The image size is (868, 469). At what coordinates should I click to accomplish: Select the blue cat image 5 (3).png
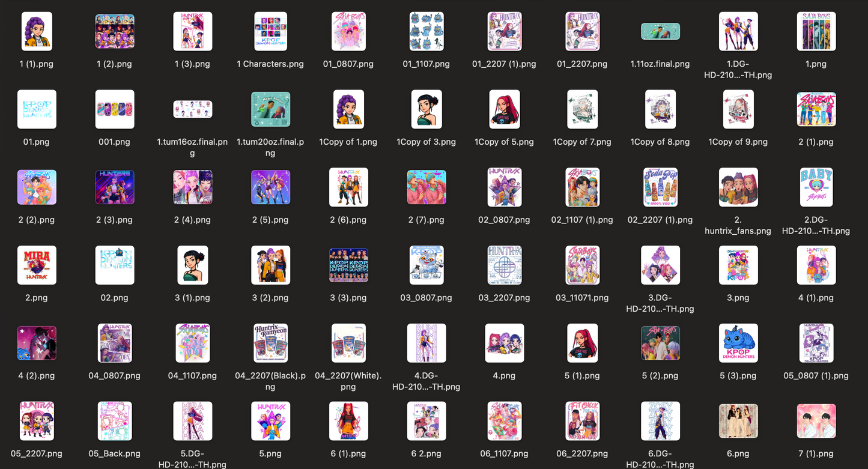[x=738, y=343]
